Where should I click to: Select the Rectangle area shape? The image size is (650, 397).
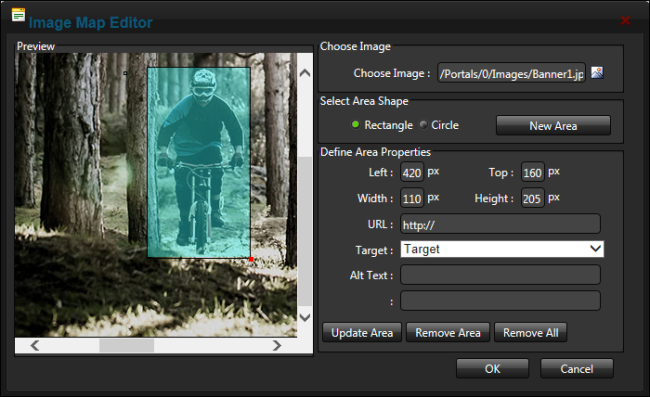tap(355, 124)
